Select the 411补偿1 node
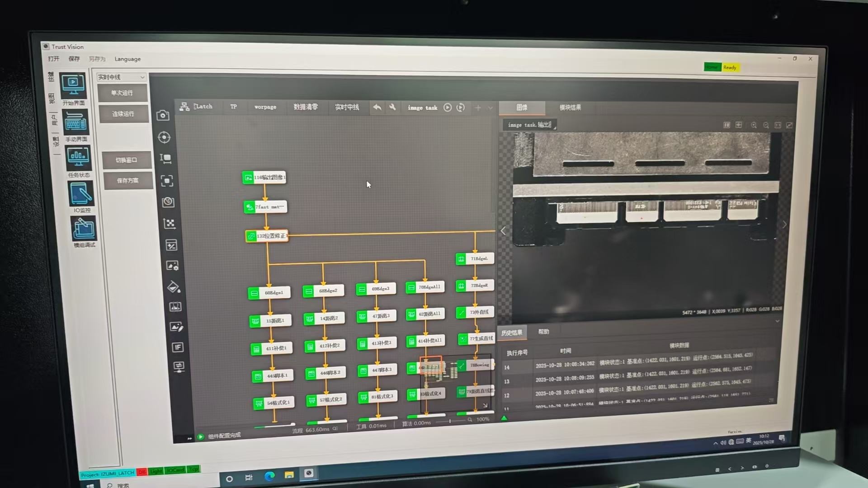Viewport: 868px width, 488px height. click(x=272, y=348)
